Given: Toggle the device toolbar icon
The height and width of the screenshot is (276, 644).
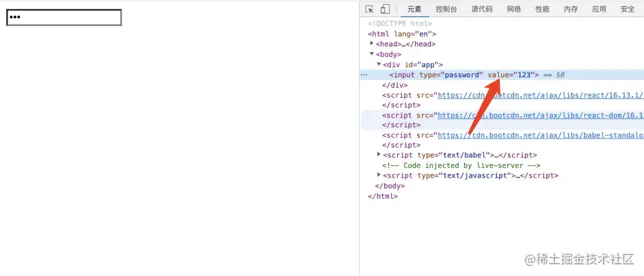Looking at the screenshot, I should click(x=385, y=9).
